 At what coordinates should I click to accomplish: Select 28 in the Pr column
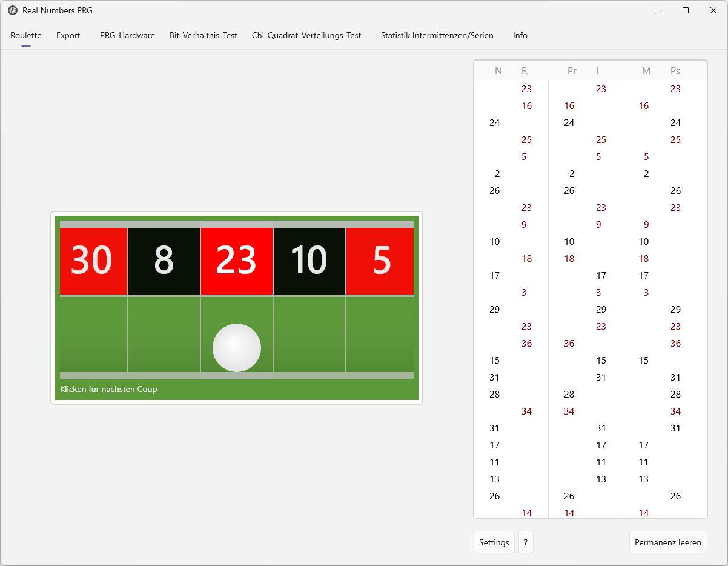point(569,394)
